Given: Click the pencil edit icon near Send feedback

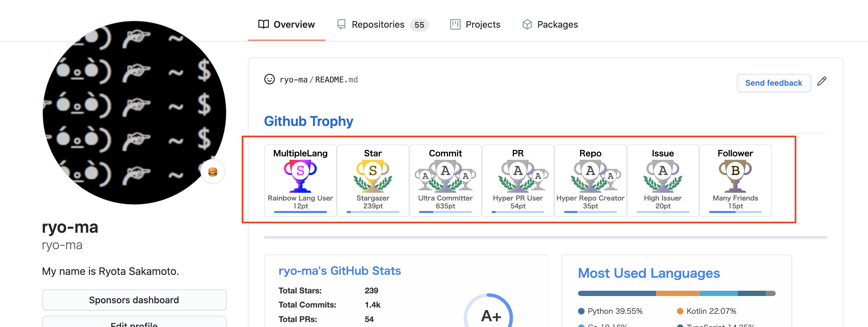Looking at the screenshot, I should [822, 81].
